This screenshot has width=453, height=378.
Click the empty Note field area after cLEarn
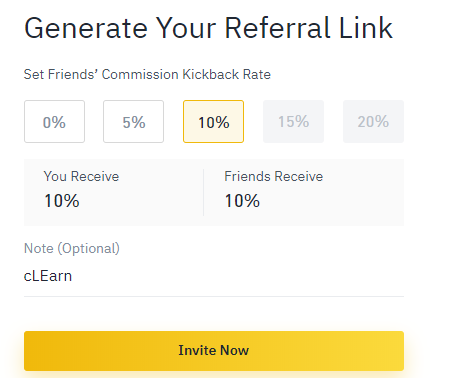coord(238,276)
